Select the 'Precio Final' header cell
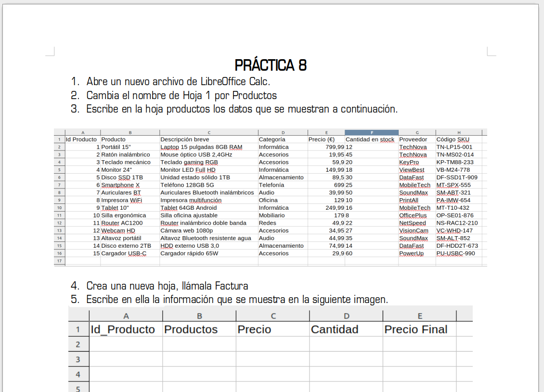This screenshot has width=544, height=392. pos(416,329)
